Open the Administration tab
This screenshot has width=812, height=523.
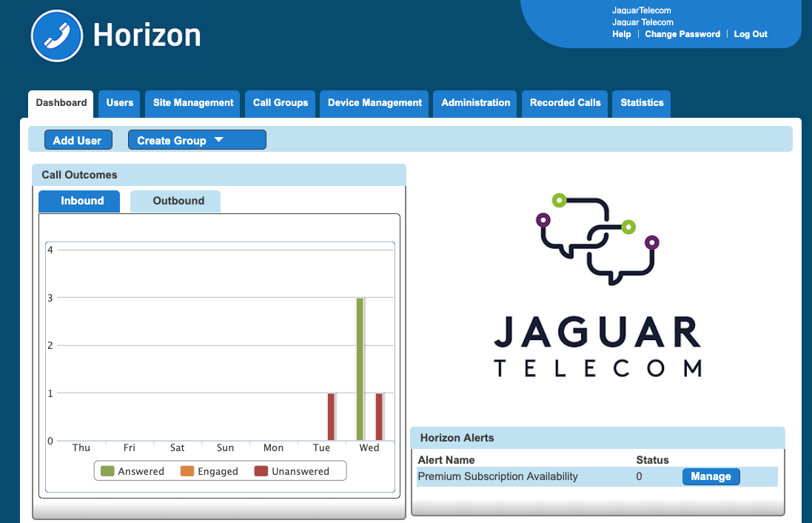click(476, 103)
